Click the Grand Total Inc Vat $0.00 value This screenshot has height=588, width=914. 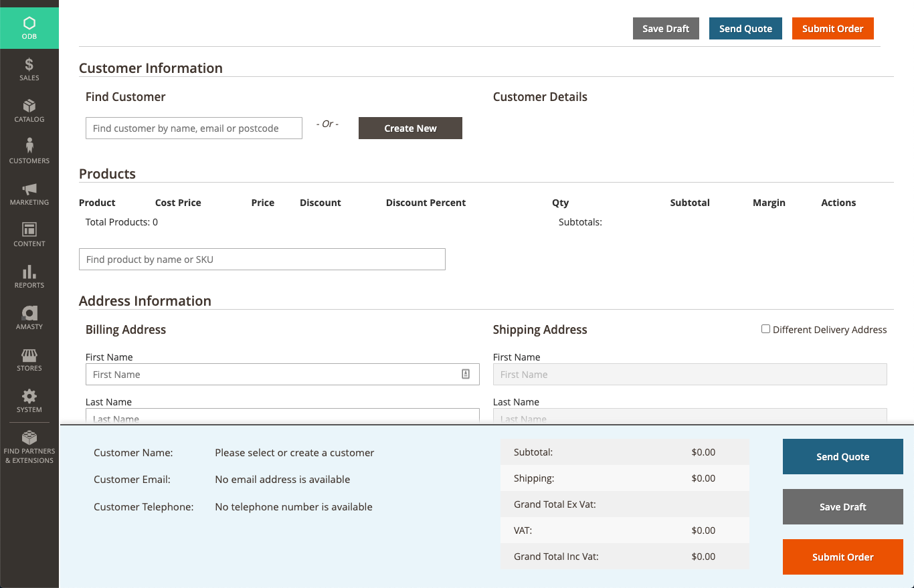click(703, 557)
